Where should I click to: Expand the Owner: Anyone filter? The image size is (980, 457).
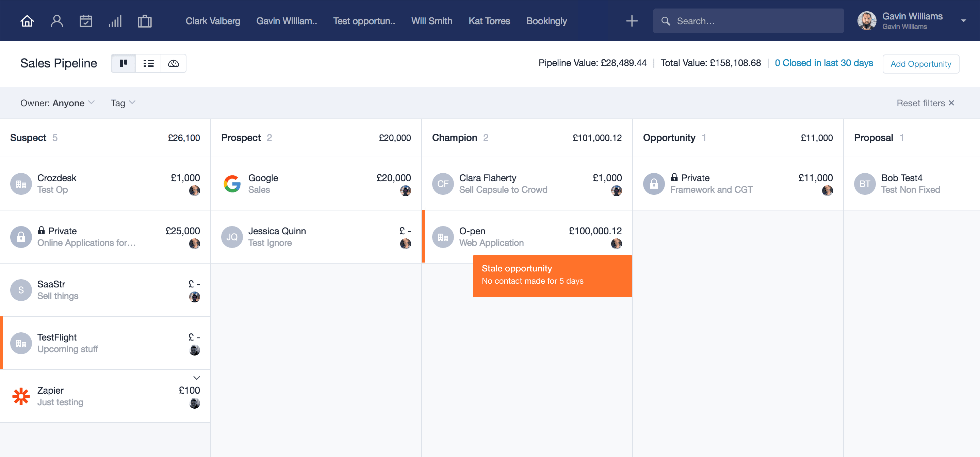58,103
